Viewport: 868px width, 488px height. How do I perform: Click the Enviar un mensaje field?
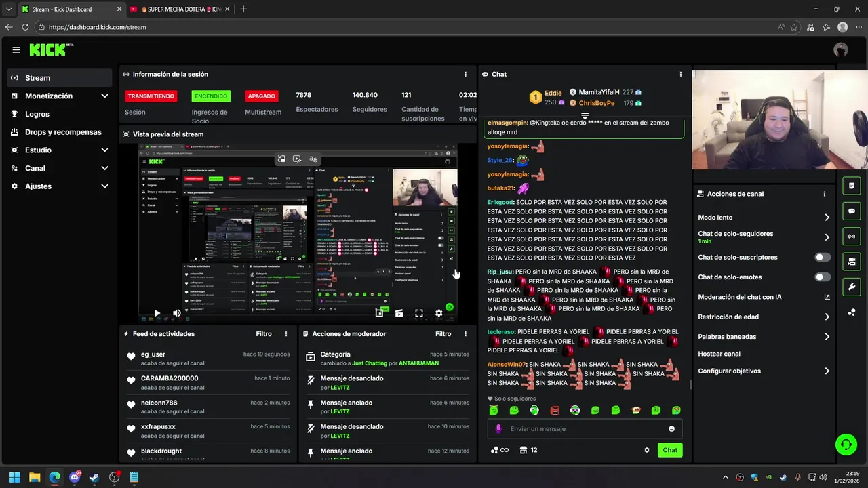pyautogui.click(x=585, y=429)
